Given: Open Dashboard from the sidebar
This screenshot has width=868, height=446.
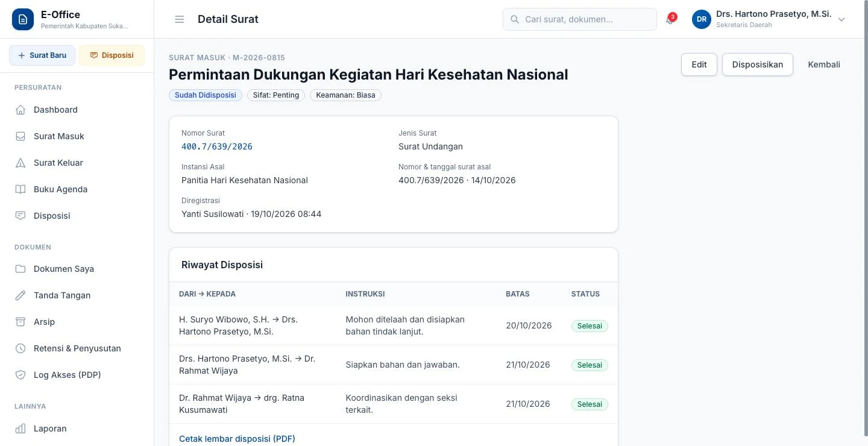Looking at the screenshot, I should tap(77, 110).
